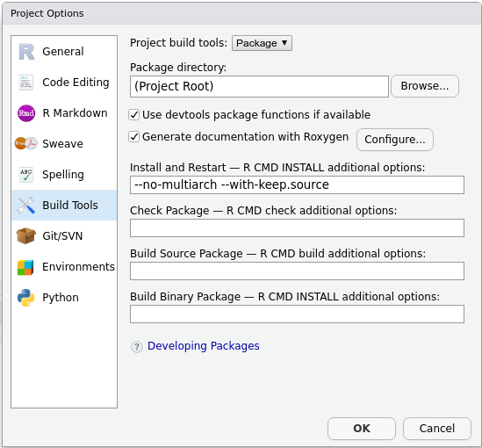Open the Developing Packages help link

pos(204,346)
